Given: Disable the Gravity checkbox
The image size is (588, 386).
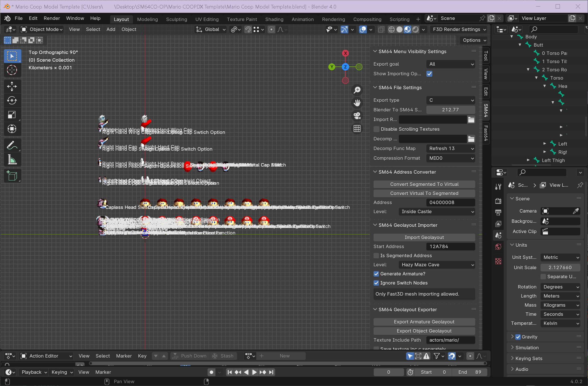Looking at the screenshot, I should point(518,337).
